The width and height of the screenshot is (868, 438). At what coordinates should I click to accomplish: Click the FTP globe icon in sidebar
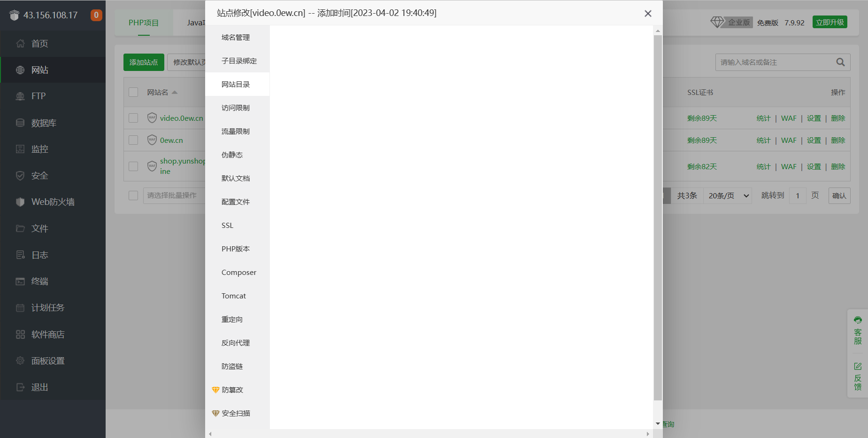(x=20, y=96)
